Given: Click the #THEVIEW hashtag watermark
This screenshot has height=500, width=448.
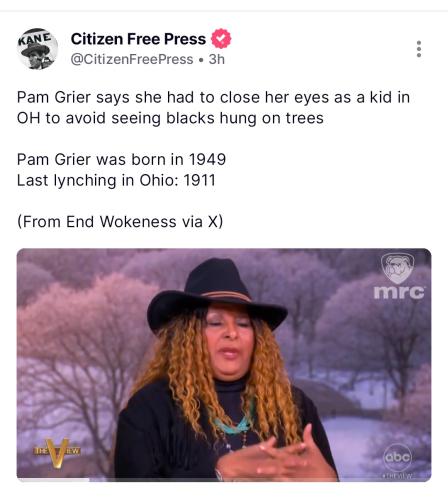Looking at the screenshot, I should click(397, 476).
